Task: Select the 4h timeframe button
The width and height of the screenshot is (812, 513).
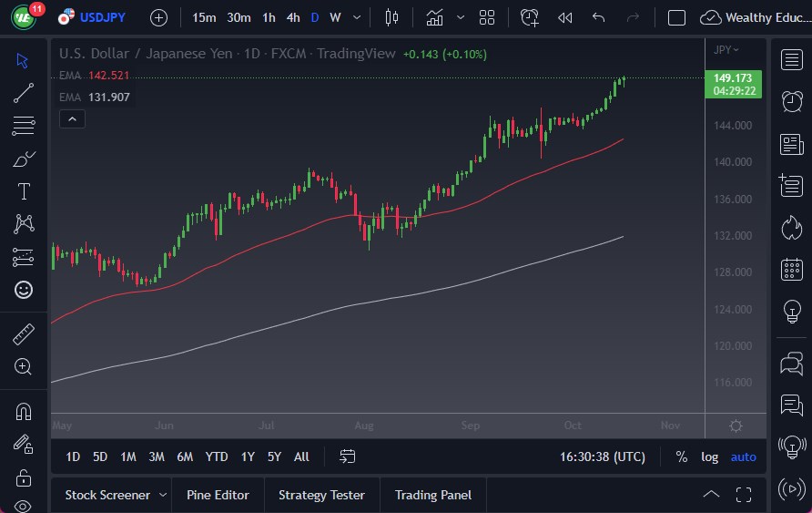Action: (x=293, y=17)
